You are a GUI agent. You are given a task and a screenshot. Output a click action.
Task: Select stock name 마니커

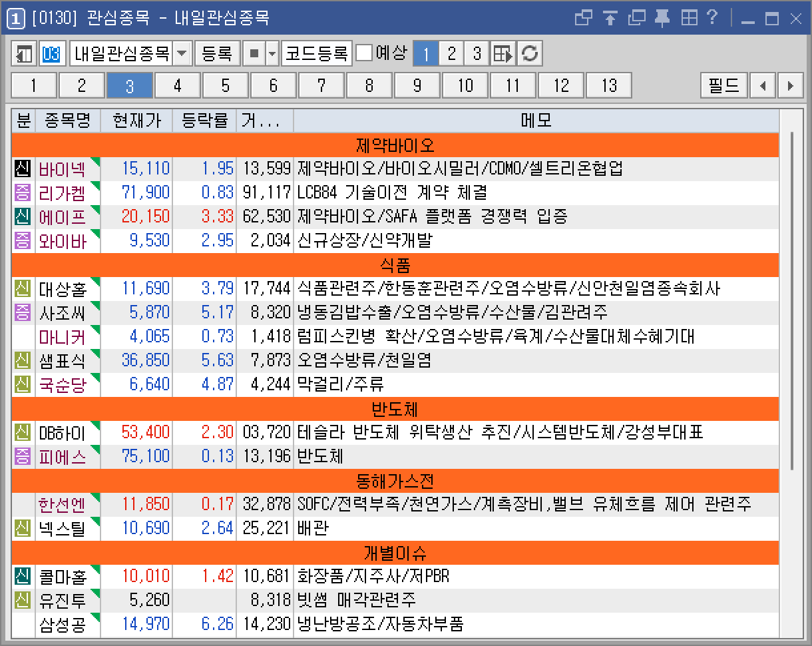tap(62, 337)
